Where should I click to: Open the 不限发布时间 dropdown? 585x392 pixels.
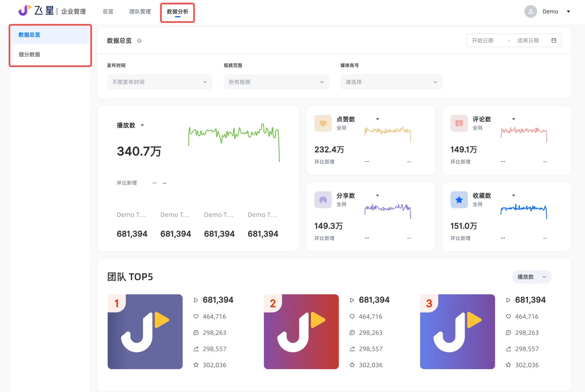159,82
